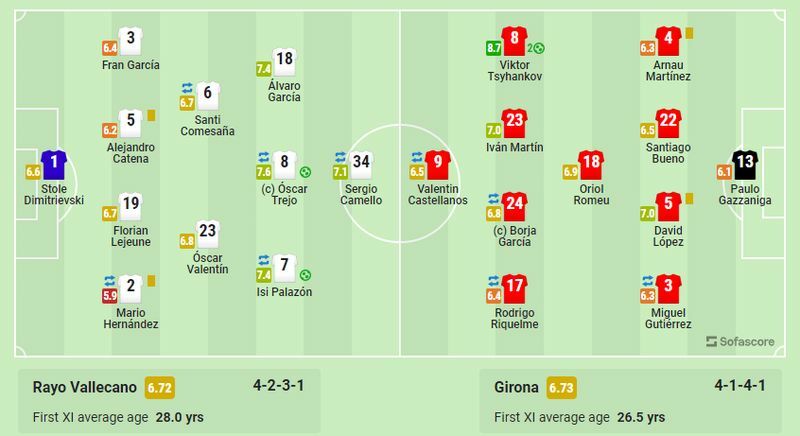The image size is (800, 436).
Task: Click the goal ball icon next to Isi Palazón
Action: click(x=306, y=275)
